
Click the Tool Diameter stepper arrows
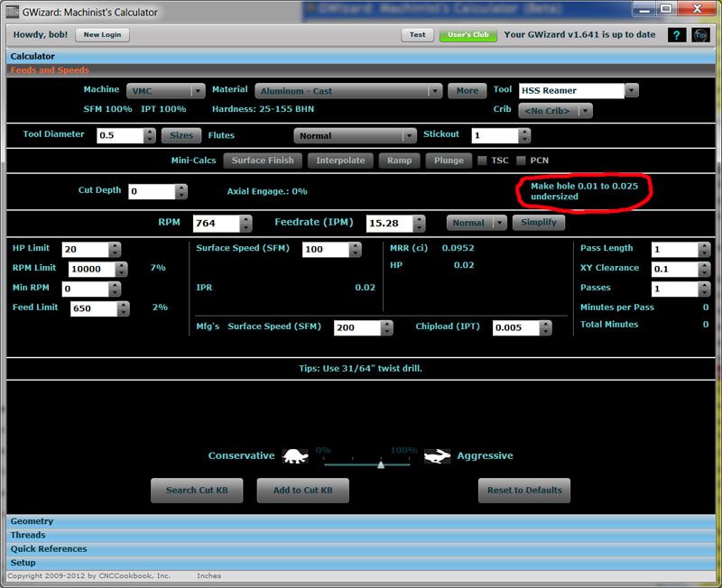point(150,135)
